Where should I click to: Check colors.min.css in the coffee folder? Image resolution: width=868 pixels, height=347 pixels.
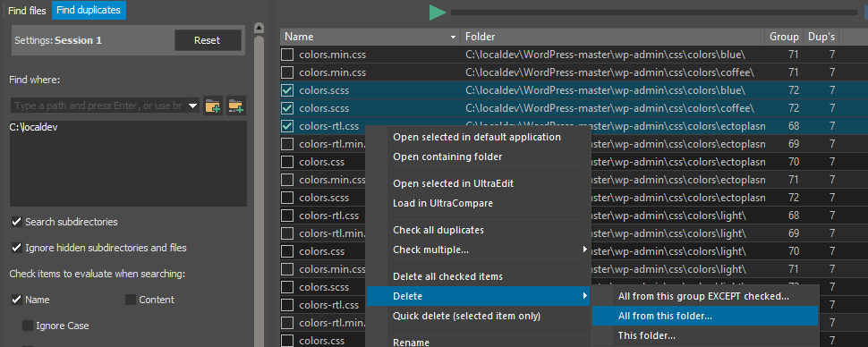click(x=287, y=72)
